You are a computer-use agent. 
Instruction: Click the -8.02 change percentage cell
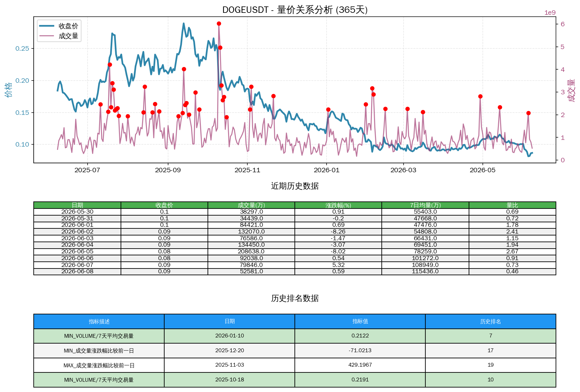[338, 251]
